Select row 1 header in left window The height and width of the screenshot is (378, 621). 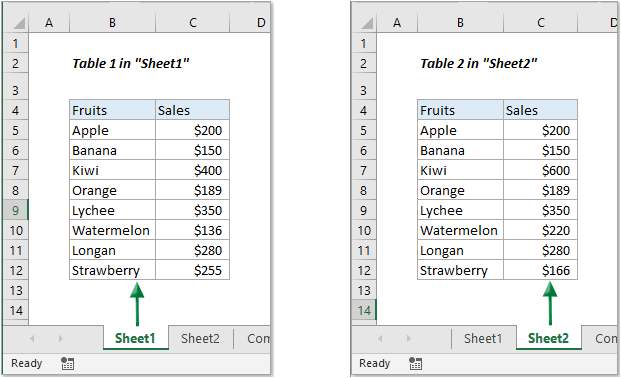[x=16, y=43]
